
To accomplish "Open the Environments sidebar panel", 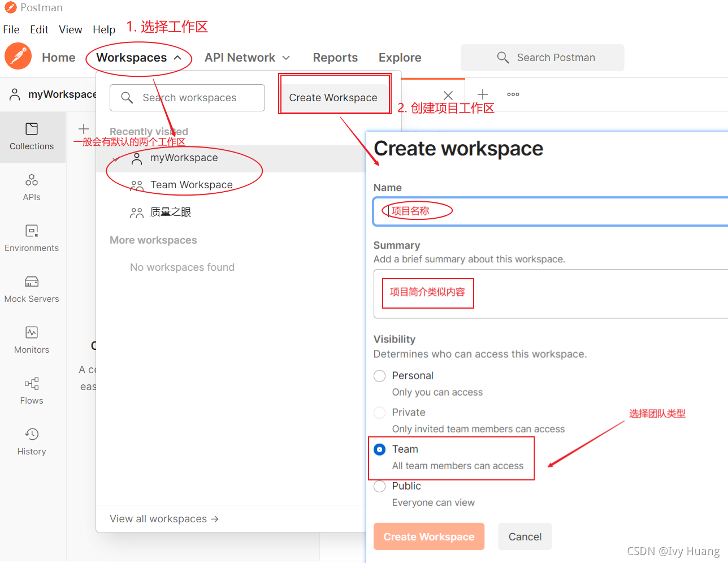I will point(32,239).
